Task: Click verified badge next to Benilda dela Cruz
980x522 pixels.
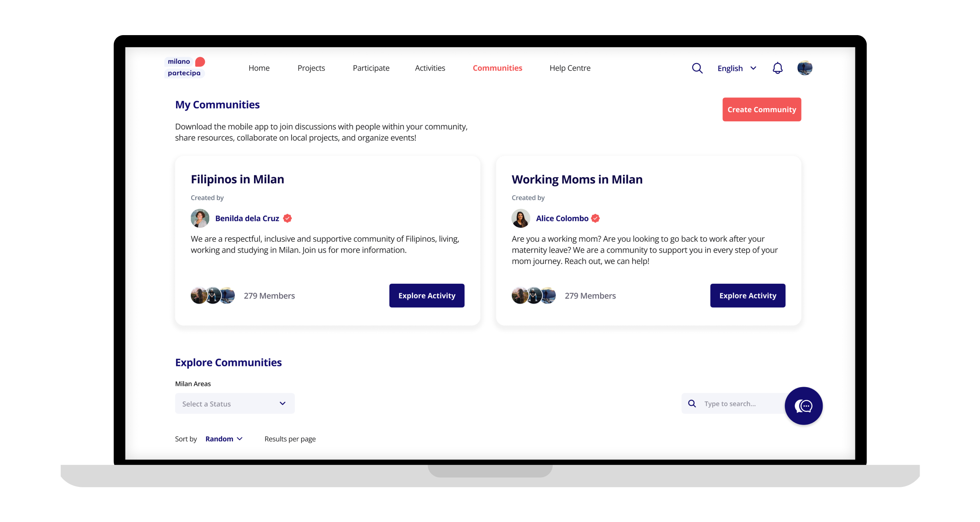Action: pyautogui.click(x=288, y=218)
